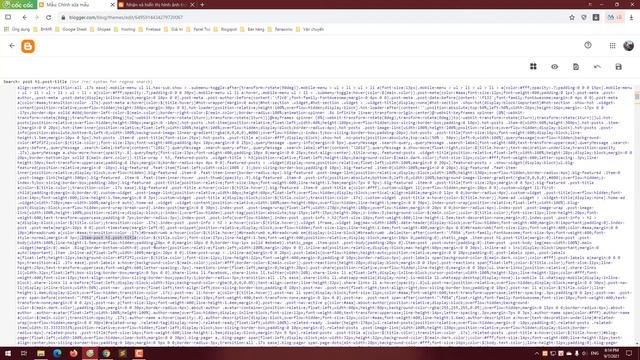Click the browser downloads arrow icon

pos(631,18)
